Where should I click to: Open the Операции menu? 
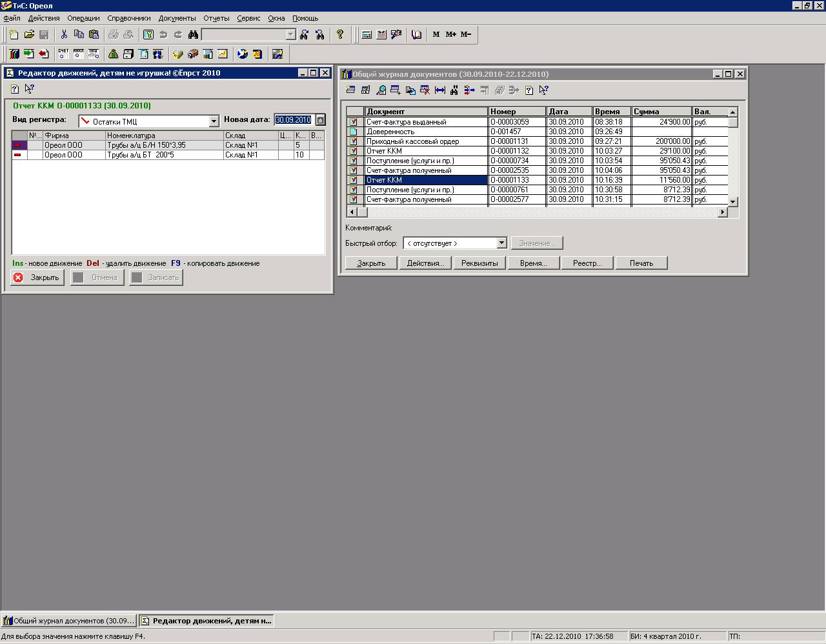click(83, 18)
